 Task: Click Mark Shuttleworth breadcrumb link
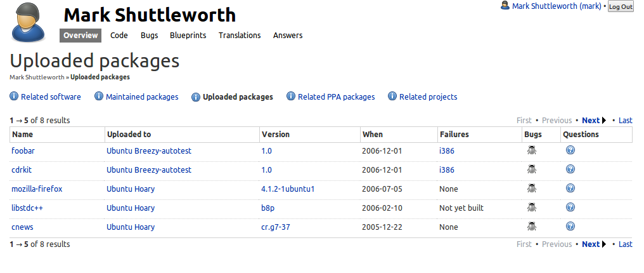click(x=37, y=77)
